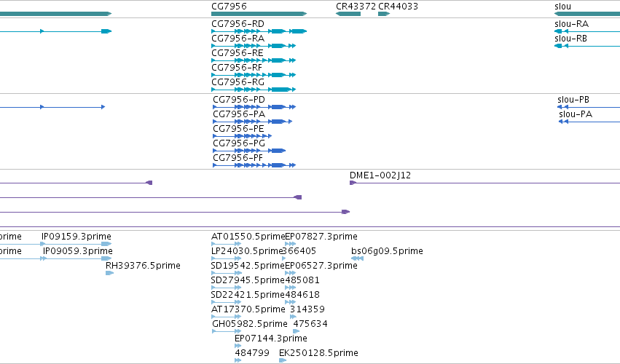Select the 314359 feature label
This screenshot has height=364, width=620.
(x=307, y=309)
